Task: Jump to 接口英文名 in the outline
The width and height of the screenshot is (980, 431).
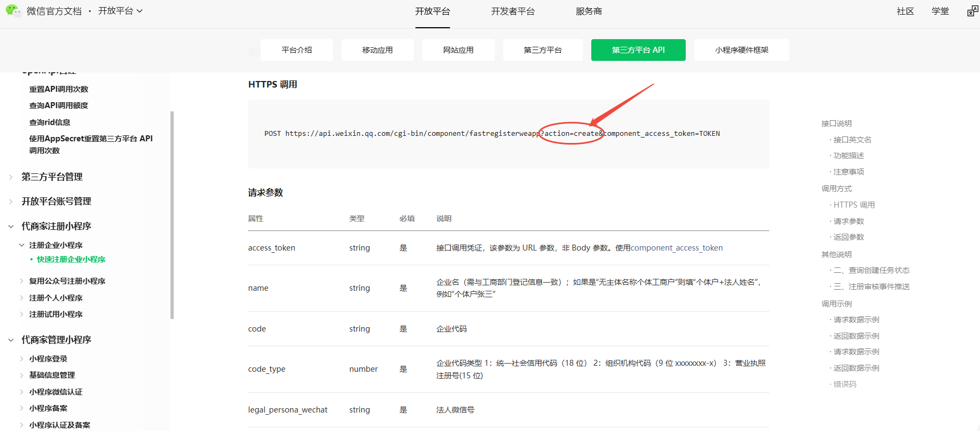Action: (x=852, y=140)
